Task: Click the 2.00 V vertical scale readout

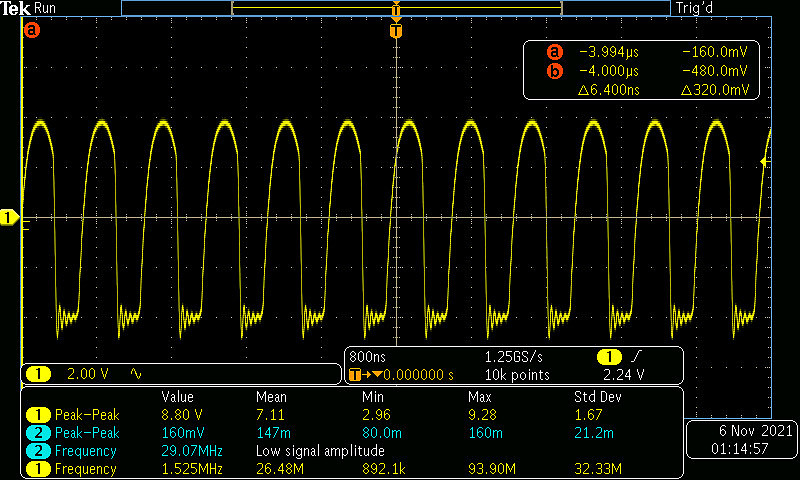Action: (88, 374)
